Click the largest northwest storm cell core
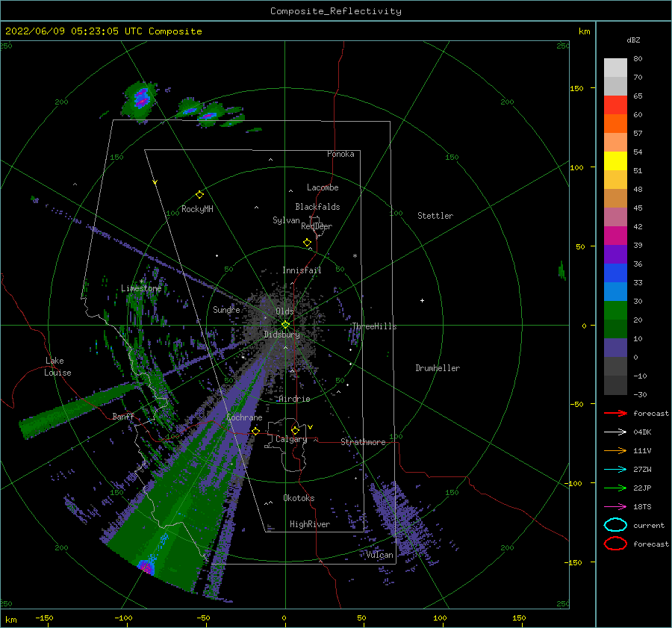This screenshot has width=672, height=628. tap(141, 98)
